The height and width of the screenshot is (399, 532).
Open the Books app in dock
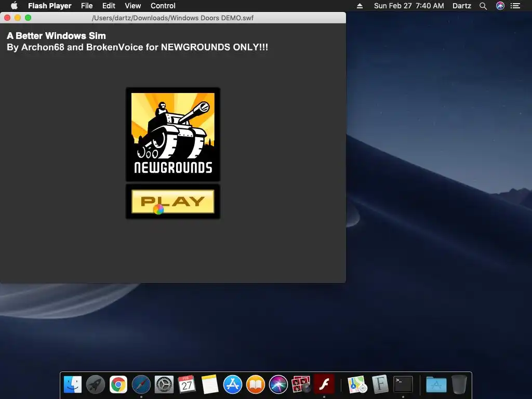click(255, 384)
